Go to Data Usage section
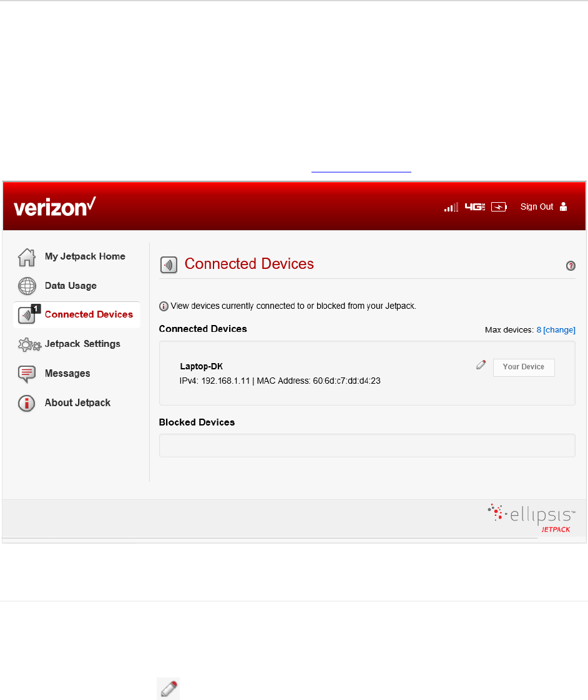This screenshot has width=588, height=700. [71, 286]
